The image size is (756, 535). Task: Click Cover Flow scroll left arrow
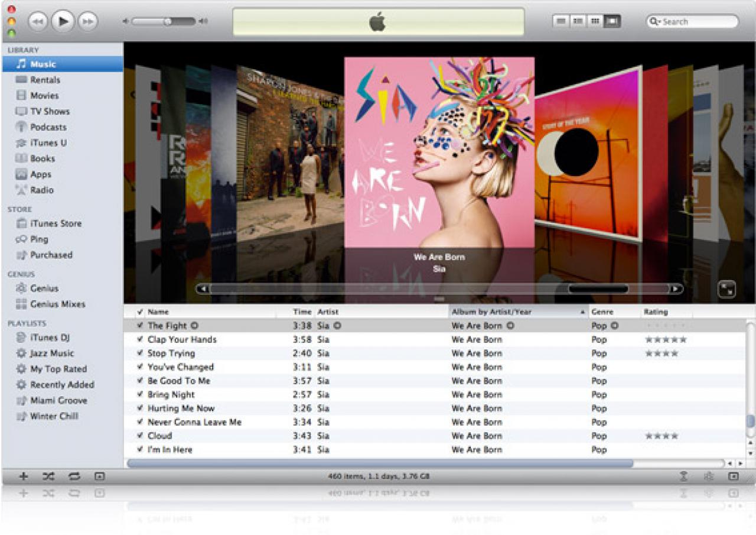point(203,289)
